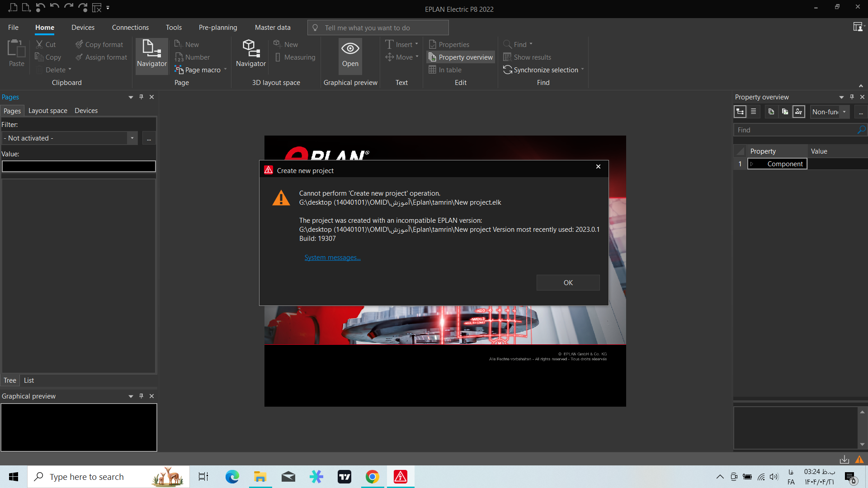
Task: Toggle tree view in Property overview
Action: (740, 112)
